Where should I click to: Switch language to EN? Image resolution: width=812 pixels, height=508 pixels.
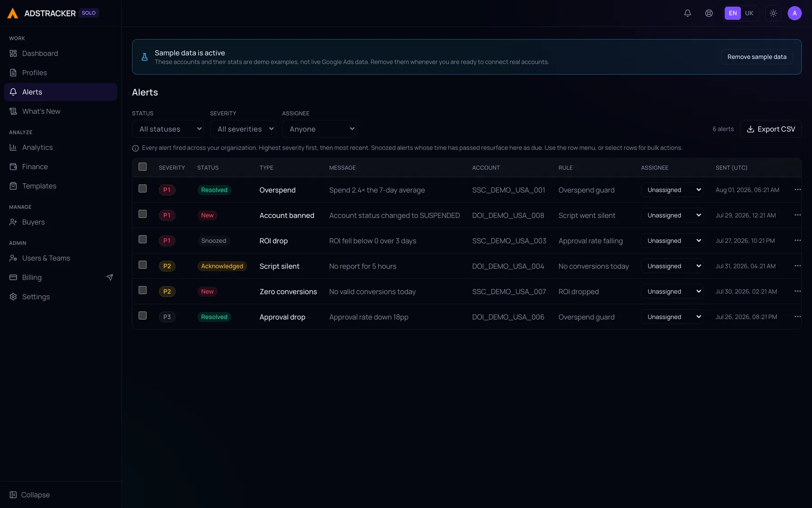(x=733, y=13)
